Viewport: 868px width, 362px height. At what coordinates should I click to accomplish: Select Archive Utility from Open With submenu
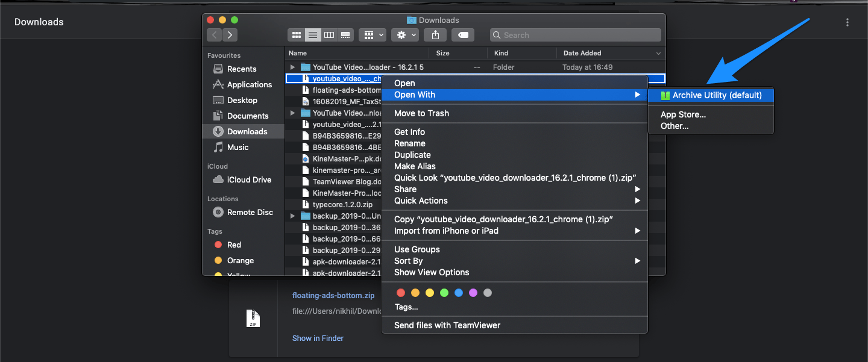tap(711, 95)
